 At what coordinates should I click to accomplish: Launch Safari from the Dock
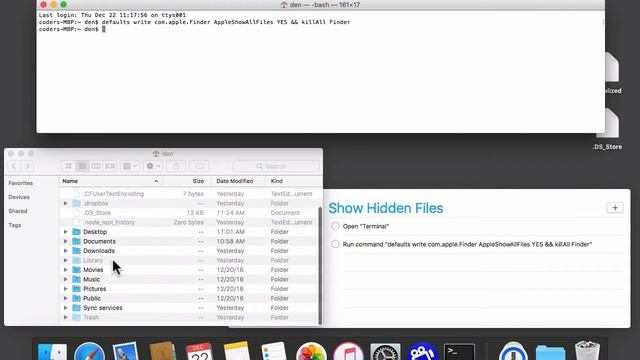89,351
